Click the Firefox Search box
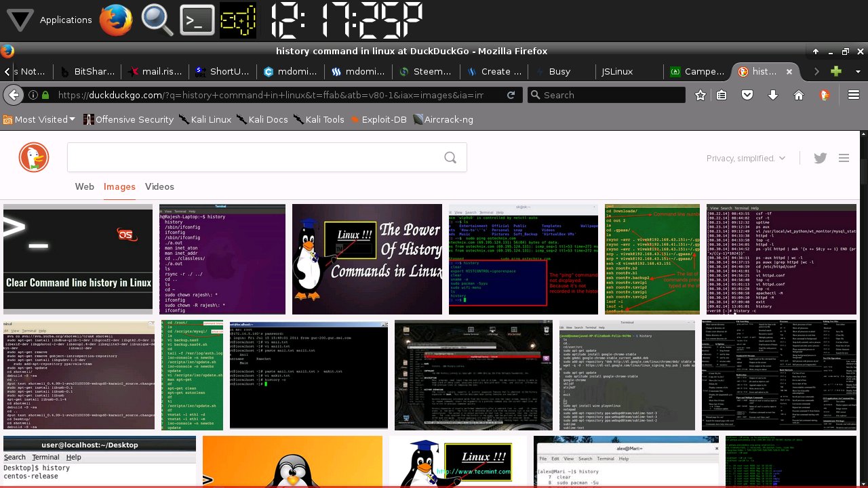Image resolution: width=868 pixels, height=488 pixels. coord(606,95)
